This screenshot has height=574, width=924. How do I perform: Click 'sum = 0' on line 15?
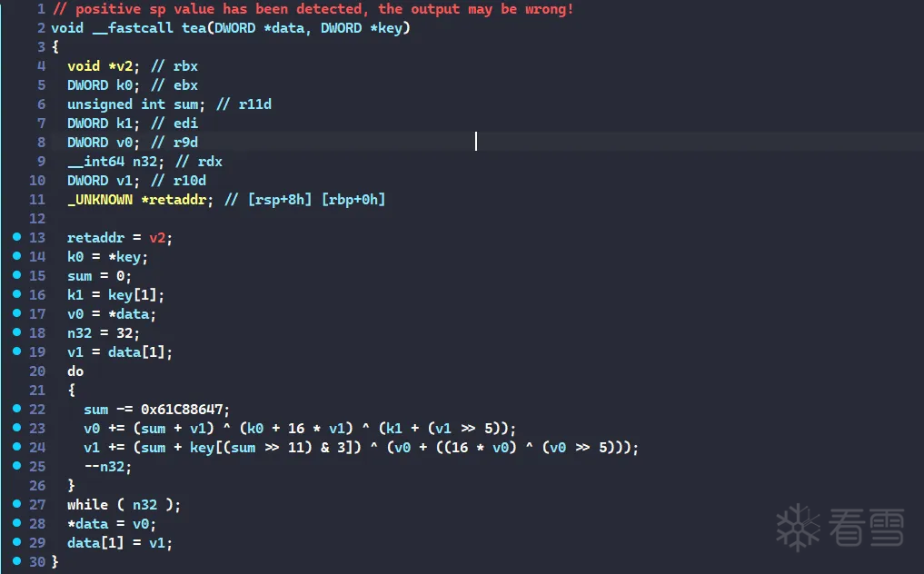pyautogui.click(x=95, y=276)
